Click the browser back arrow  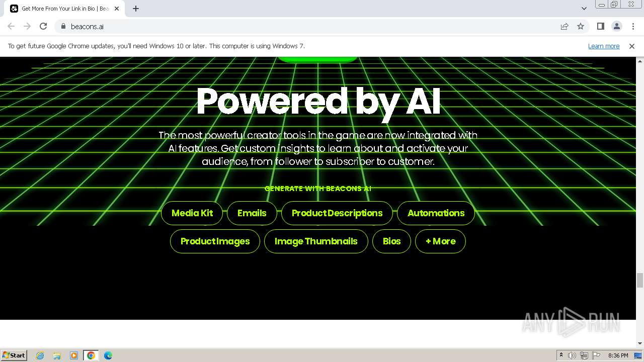(11, 26)
